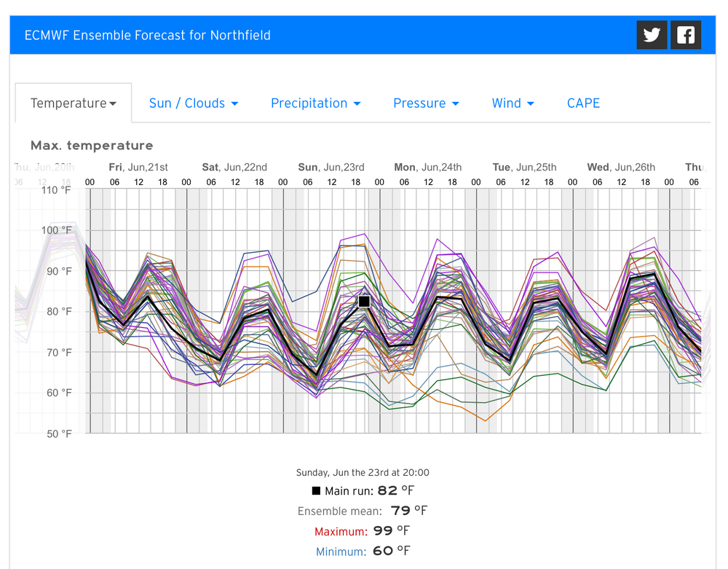This screenshot has height=569, width=728.
Task: Click the black main run marker on chart
Action: click(365, 302)
